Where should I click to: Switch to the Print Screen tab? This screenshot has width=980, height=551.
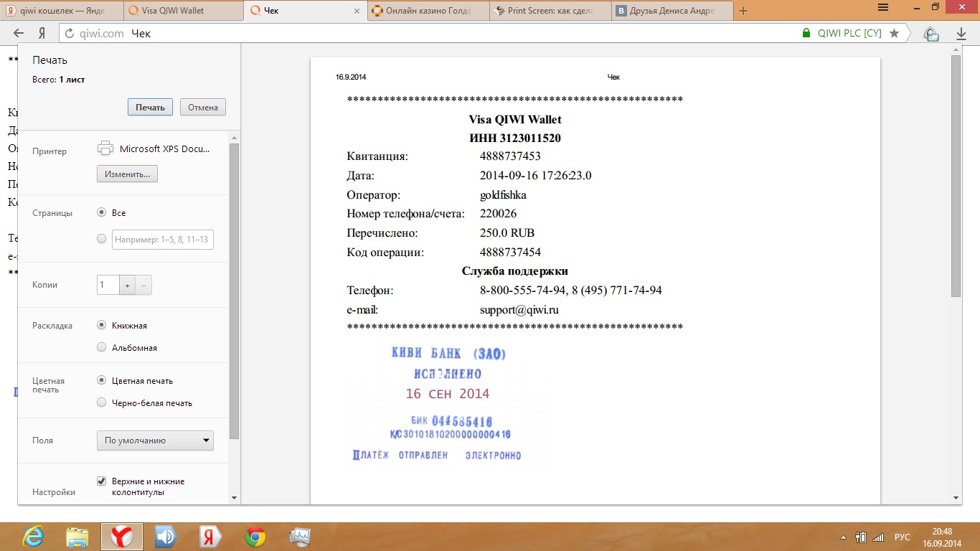coord(550,11)
